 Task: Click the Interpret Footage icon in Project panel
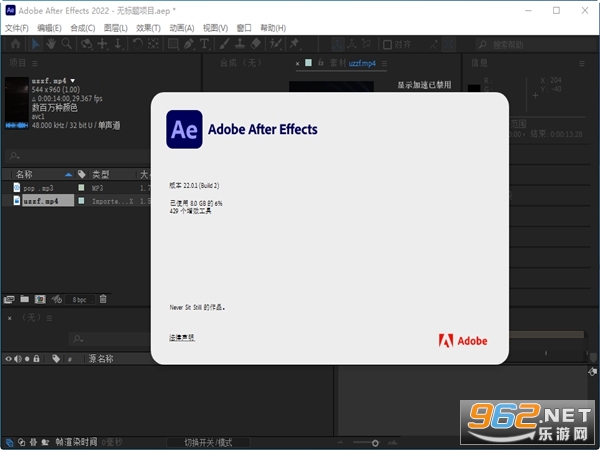(x=9, y=299)
